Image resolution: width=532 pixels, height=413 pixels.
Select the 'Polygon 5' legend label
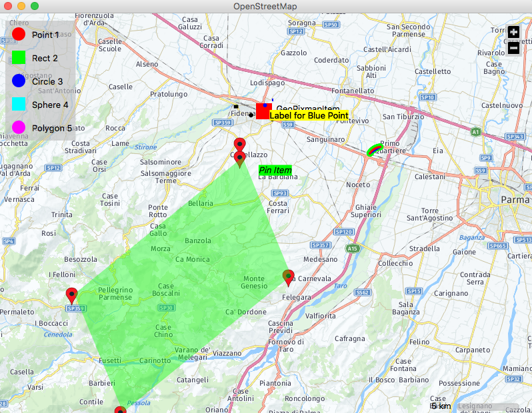(x=52, y=129)
